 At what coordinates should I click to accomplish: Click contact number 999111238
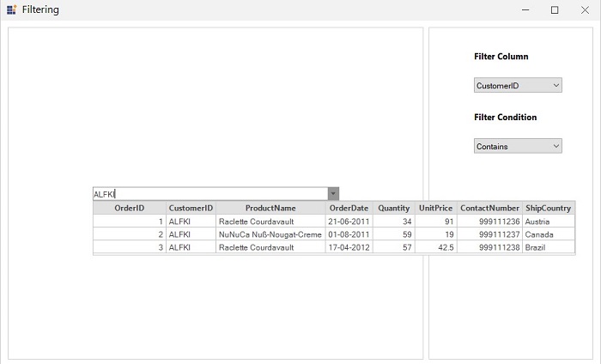click(x=489, y=247)
